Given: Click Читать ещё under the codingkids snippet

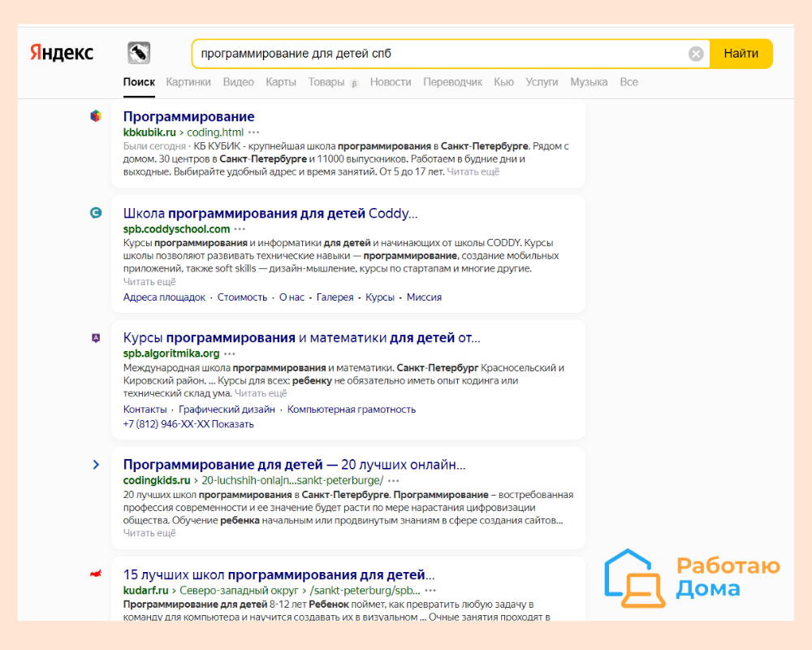Looking at the screenshot, I should pyautogui.click(x=149, y=533).
